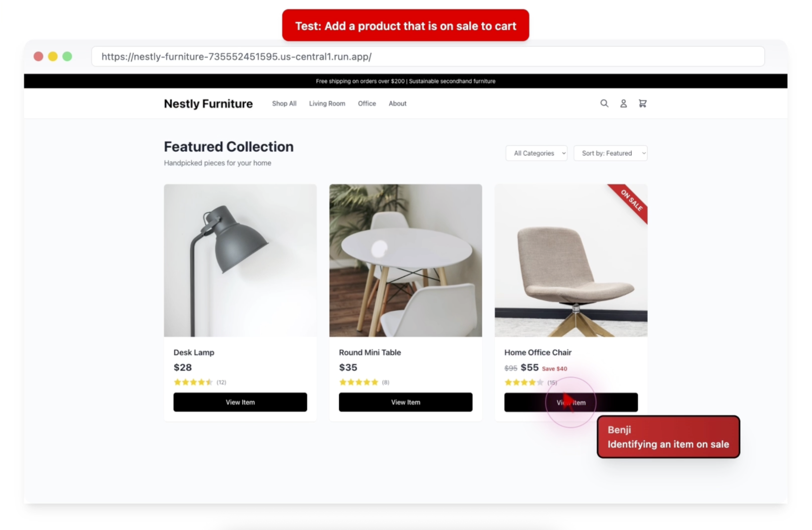Viewport: 812px width, 530px height.
Task: Expand the All Categories dropdown
Action: tap(537, 153)
